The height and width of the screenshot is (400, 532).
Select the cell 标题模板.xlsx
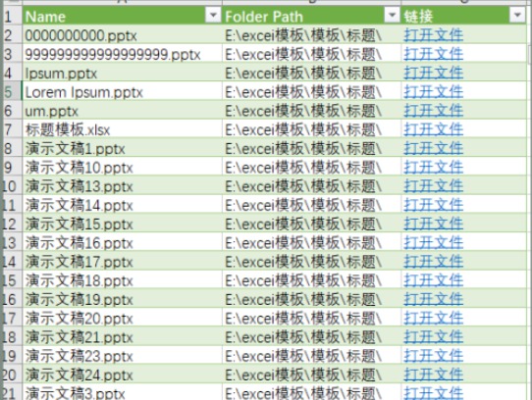coord(122,129)
